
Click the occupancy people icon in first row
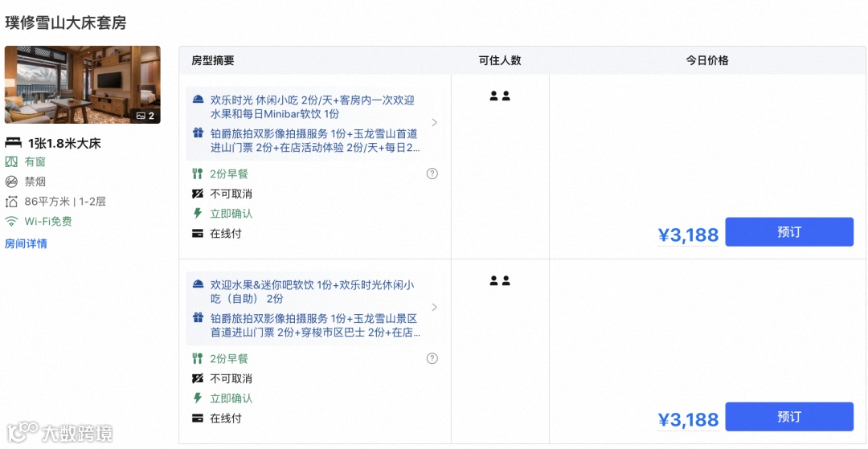tap(500, 96)
